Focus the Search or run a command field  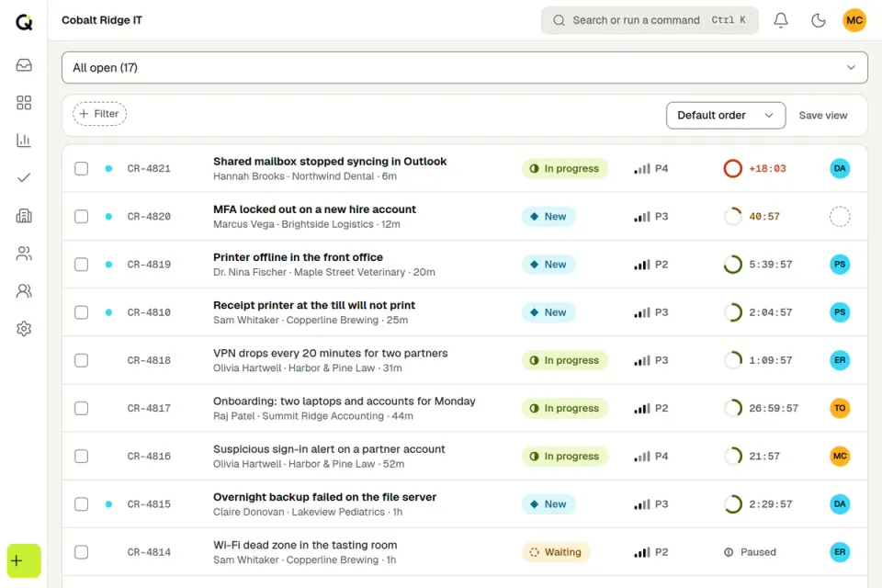click(650, 20)
